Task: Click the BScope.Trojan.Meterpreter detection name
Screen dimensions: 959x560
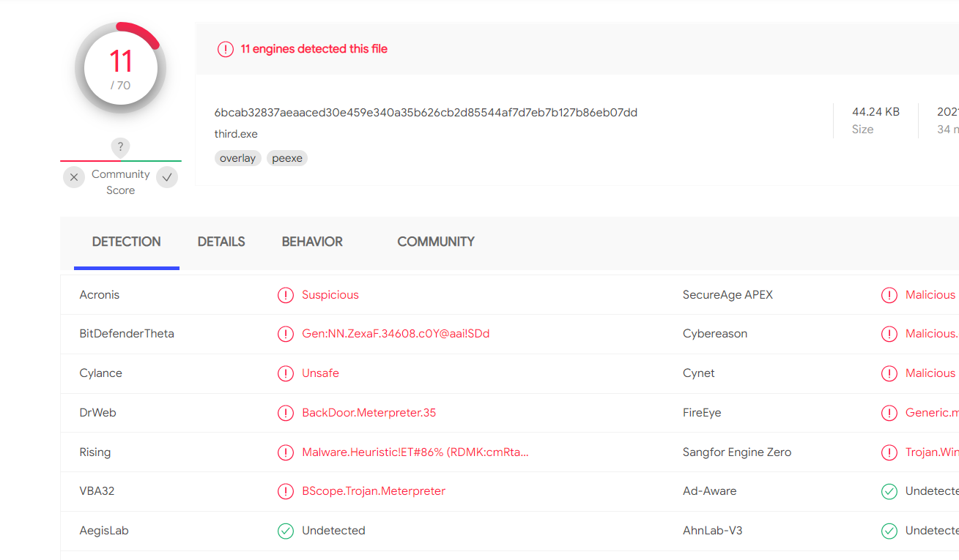Action: 374,491
